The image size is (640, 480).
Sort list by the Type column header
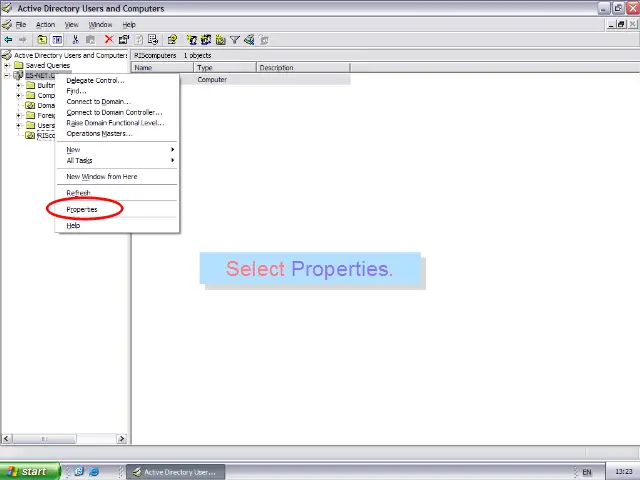tap(224, 68)
